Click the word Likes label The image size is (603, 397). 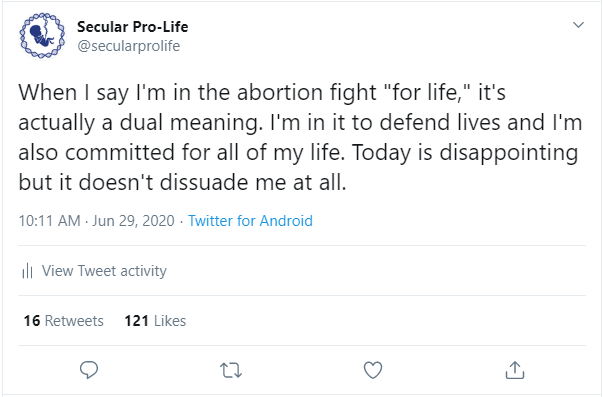click(x=170, y=321)
